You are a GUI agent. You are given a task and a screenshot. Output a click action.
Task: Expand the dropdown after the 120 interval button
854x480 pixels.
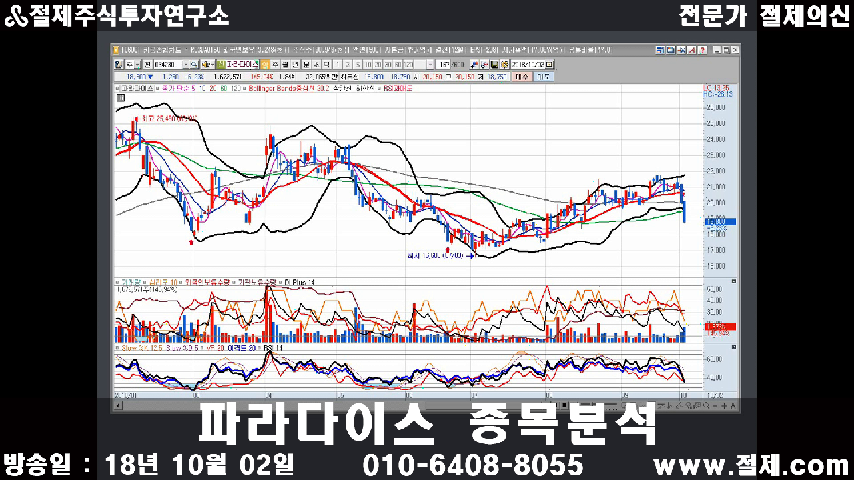(430, 64)
